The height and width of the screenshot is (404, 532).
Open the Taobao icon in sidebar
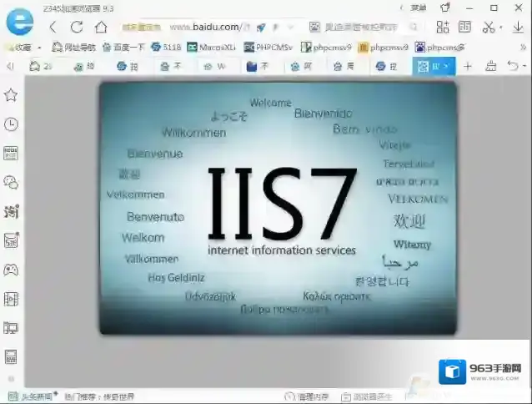(11, 211)
